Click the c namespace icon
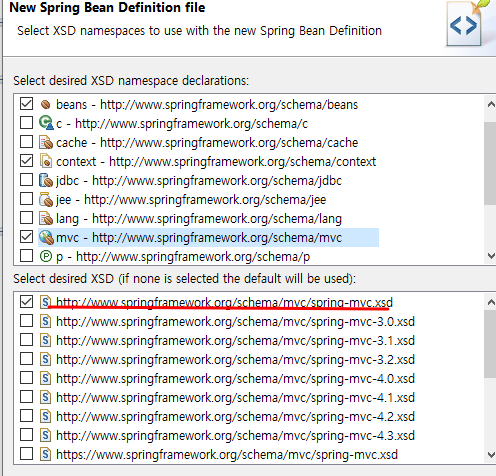The height and width of the screenshot is (476, 496). [46, 123]
